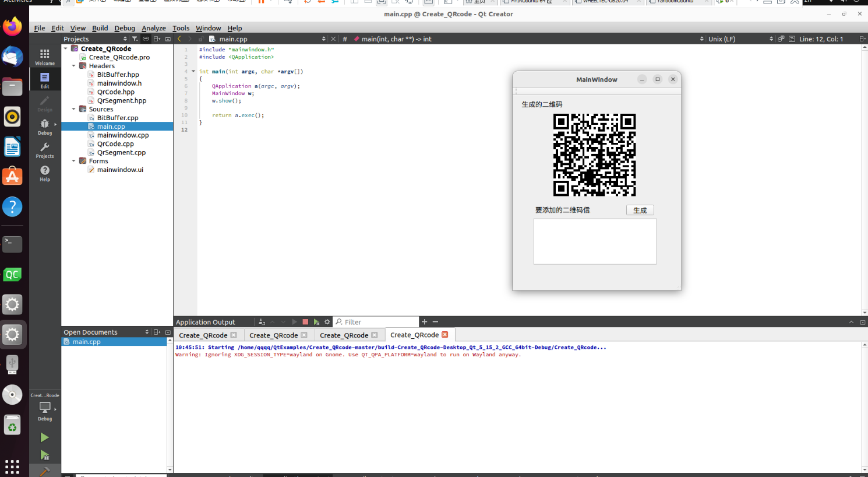Open Application Output settings gear

327,322
